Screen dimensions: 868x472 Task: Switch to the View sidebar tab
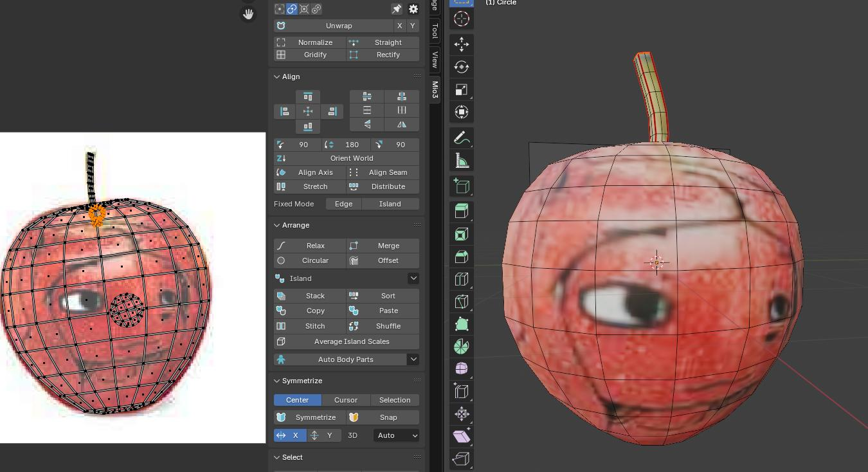tap(435, 60)
